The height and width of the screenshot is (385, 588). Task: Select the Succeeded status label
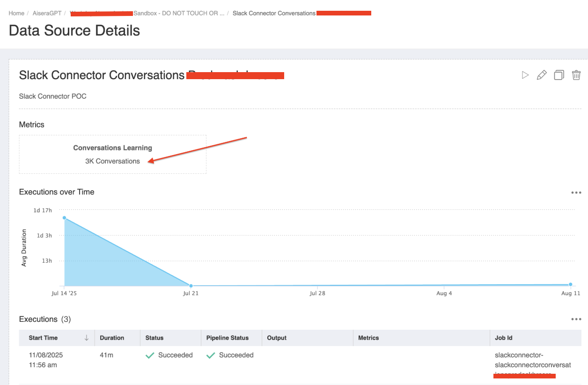tap(176, 355)
